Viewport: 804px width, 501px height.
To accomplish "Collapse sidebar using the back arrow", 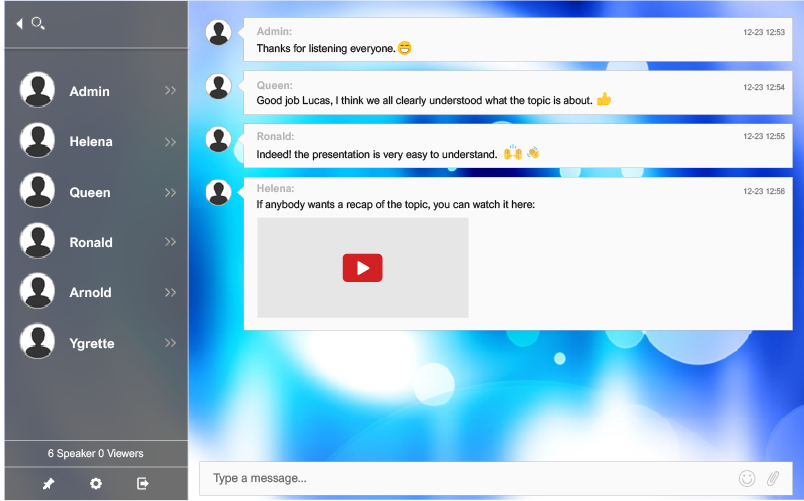I will coord(19,23).
